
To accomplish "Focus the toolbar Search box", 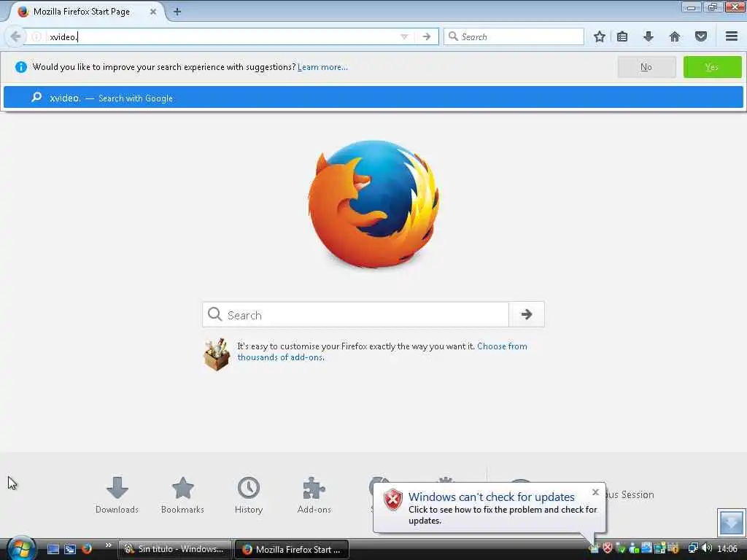I will click(514, 36).
